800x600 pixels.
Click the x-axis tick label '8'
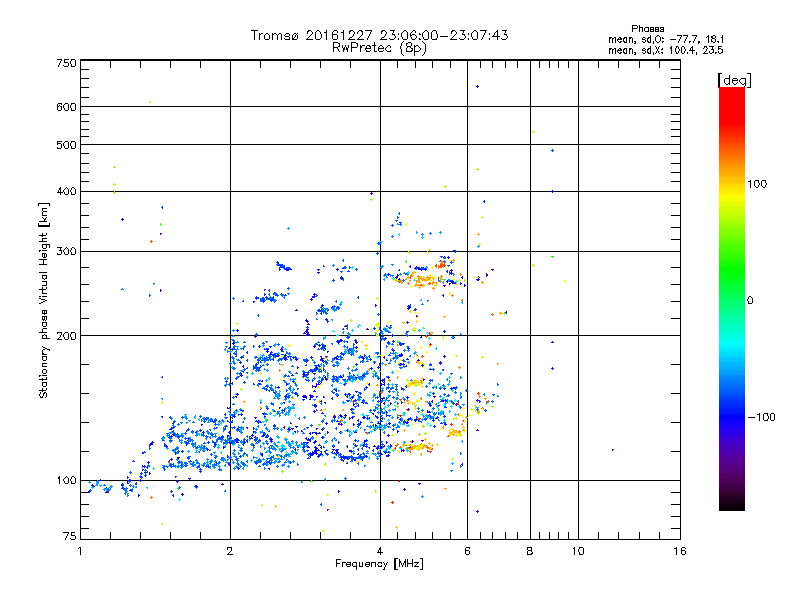click(x=530, y=551)
